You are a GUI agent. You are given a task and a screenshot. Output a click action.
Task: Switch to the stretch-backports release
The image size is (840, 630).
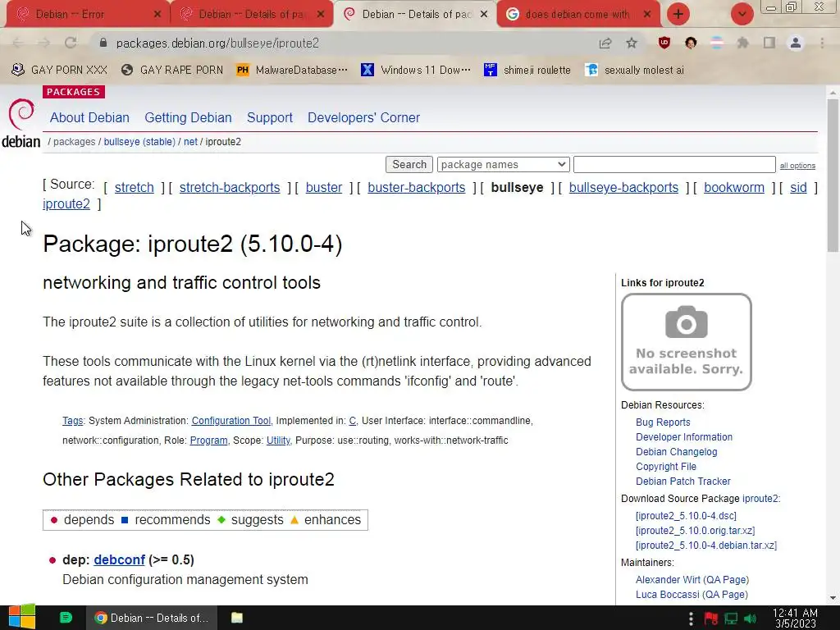tap(230, 187)
